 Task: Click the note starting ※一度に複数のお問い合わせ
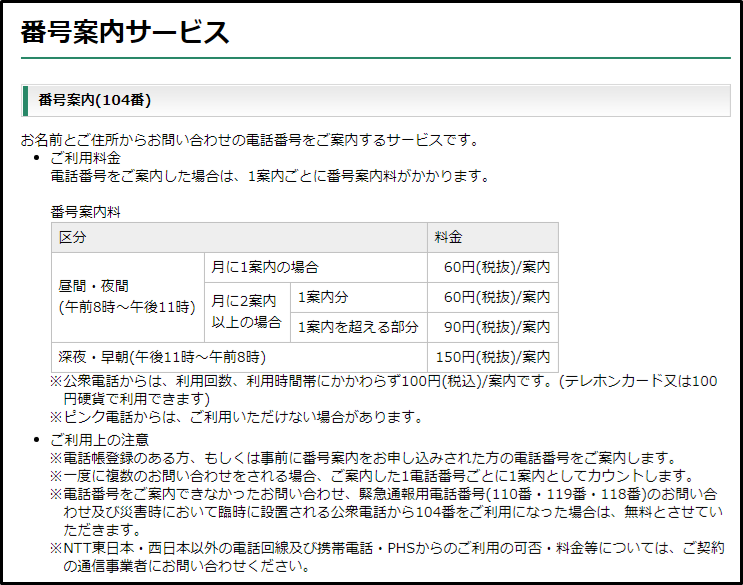pyautogui.click(x=372, y=476)
